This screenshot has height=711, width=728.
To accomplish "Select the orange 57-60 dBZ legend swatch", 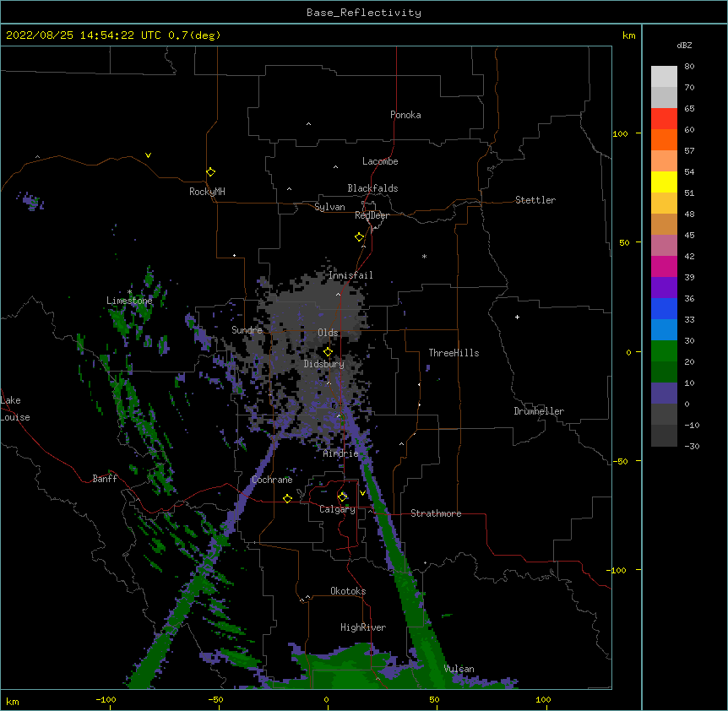I will click(x=664, y=140).
